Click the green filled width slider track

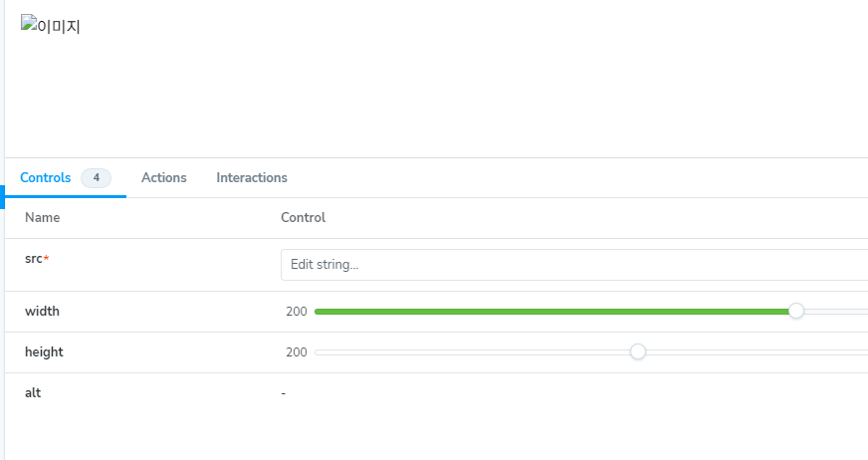click(x=551, y=312)
